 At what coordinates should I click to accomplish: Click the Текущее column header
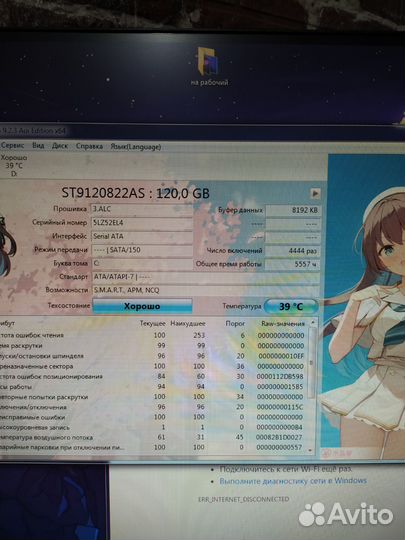click(153, 323)
